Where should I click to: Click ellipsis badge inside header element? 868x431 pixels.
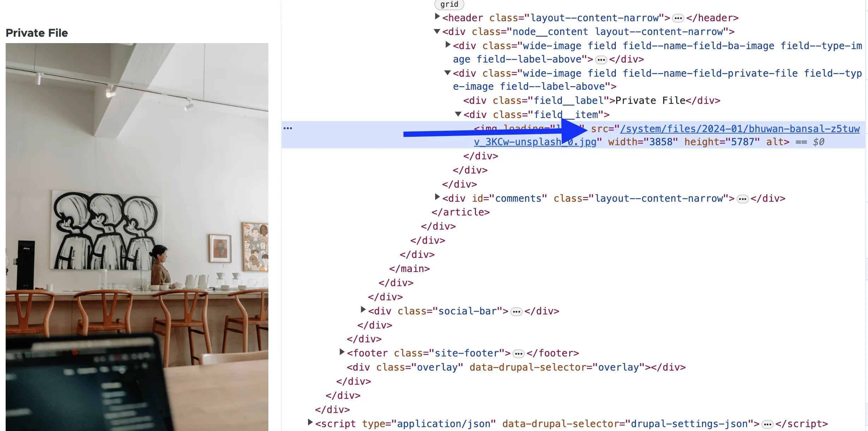[678, 18]
